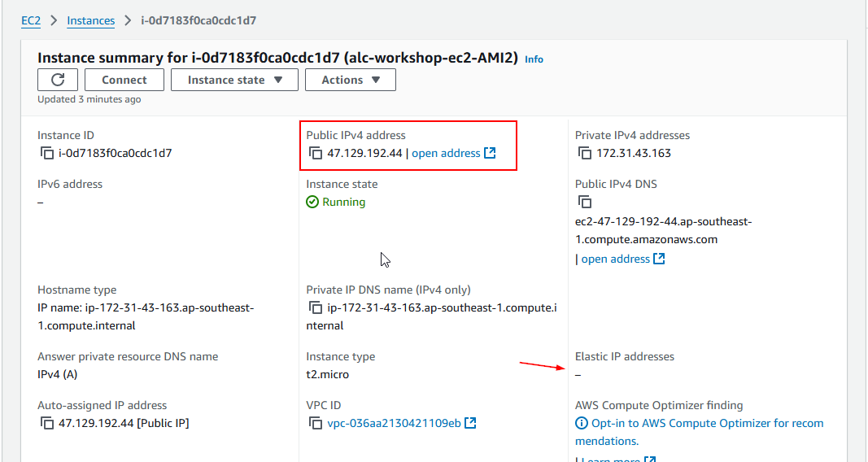The image size is (868, 462).
Task: Copy the Private IP DNS name
Action: tap(316, 307)
